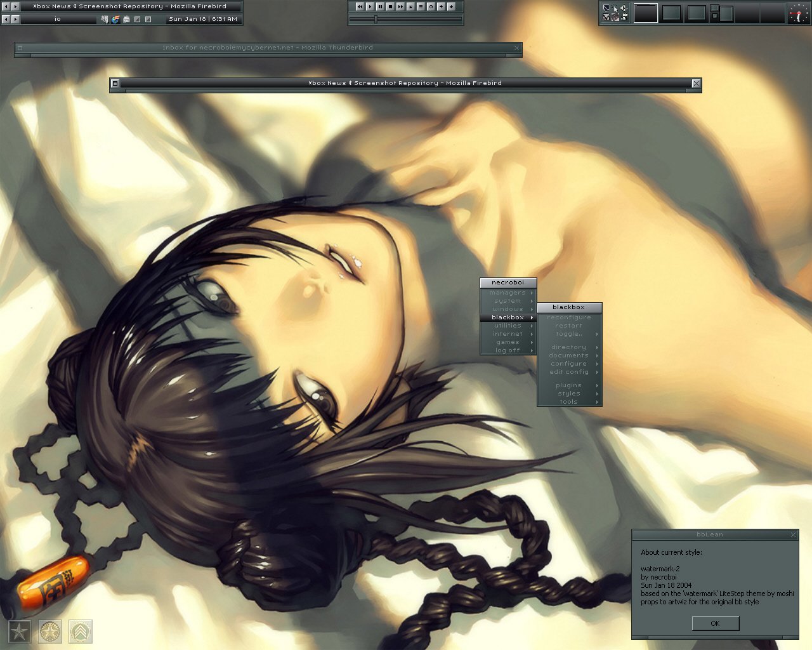
Task: Switch to fourth workspace with multiple windows
Action: [x=721, y=13]
